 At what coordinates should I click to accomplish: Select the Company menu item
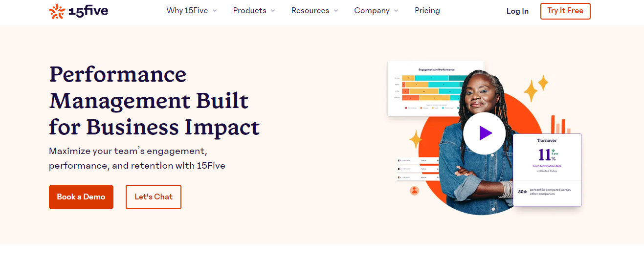pos(372,11)
